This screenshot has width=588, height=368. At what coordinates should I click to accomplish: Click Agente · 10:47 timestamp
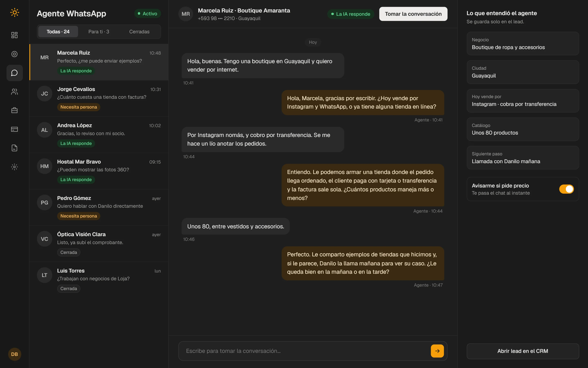[428, 285]
